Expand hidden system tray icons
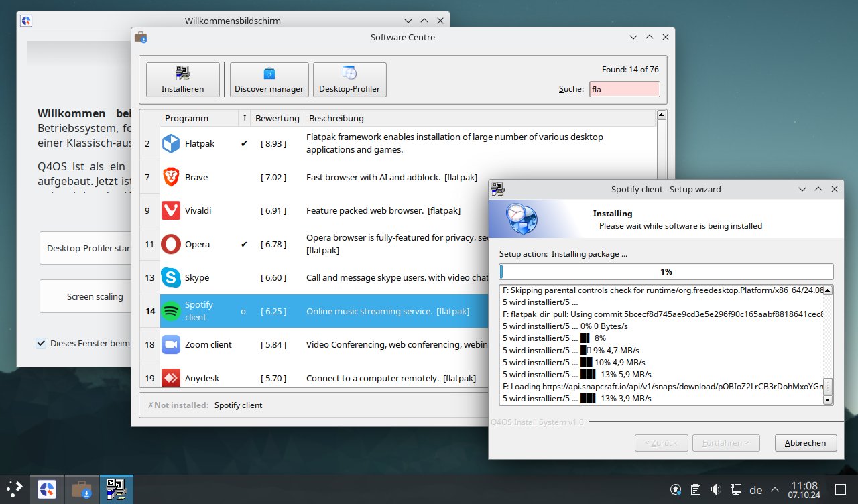This screenshot has width=858, height=504. click(x=775, y=489)
